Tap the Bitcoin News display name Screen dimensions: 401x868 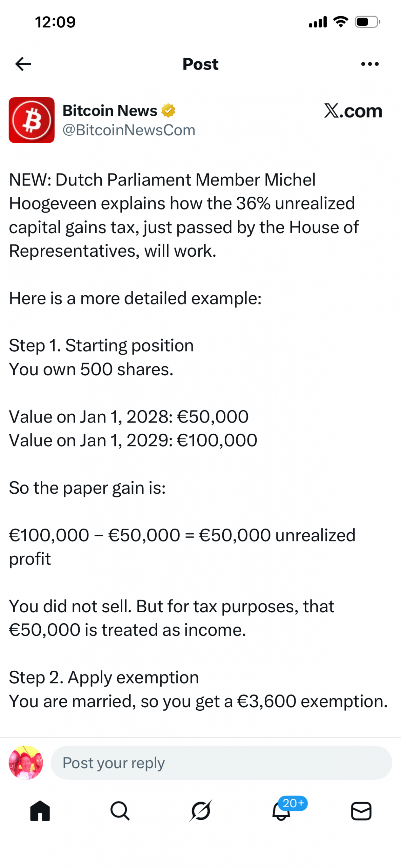coord(110,111)
